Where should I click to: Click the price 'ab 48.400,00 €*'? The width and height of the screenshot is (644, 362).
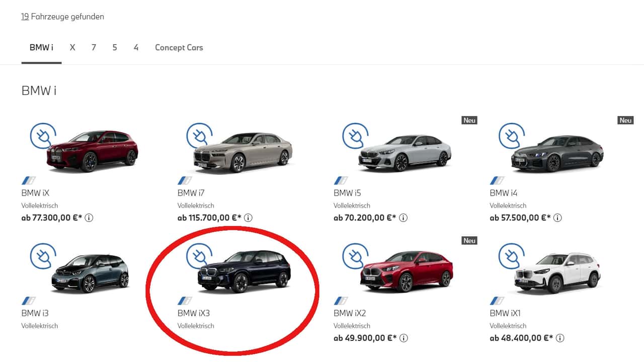click(521, 338)
